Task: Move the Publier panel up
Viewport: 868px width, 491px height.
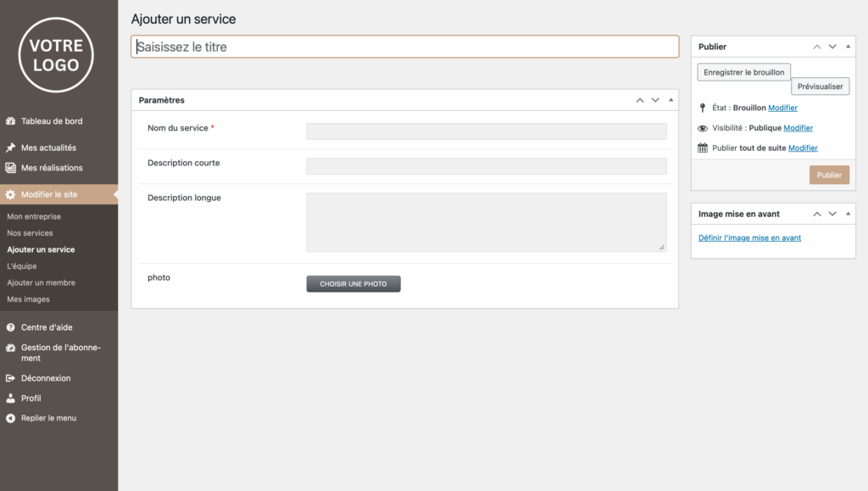Action: pos(817,47)
